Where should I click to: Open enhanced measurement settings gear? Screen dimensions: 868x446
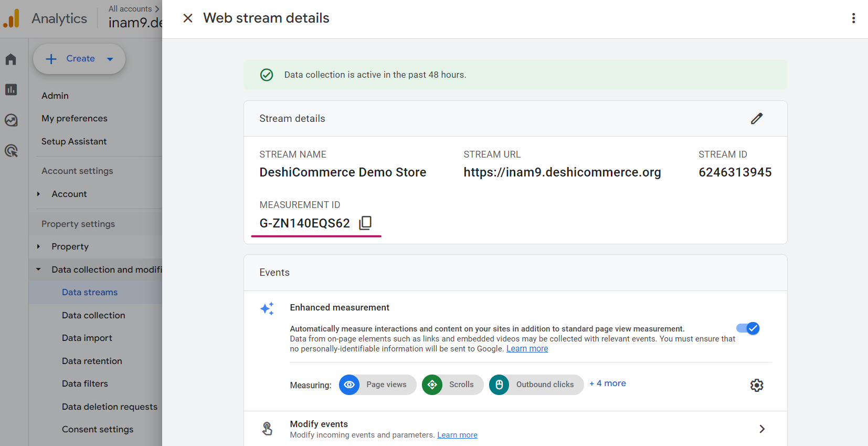757,385
